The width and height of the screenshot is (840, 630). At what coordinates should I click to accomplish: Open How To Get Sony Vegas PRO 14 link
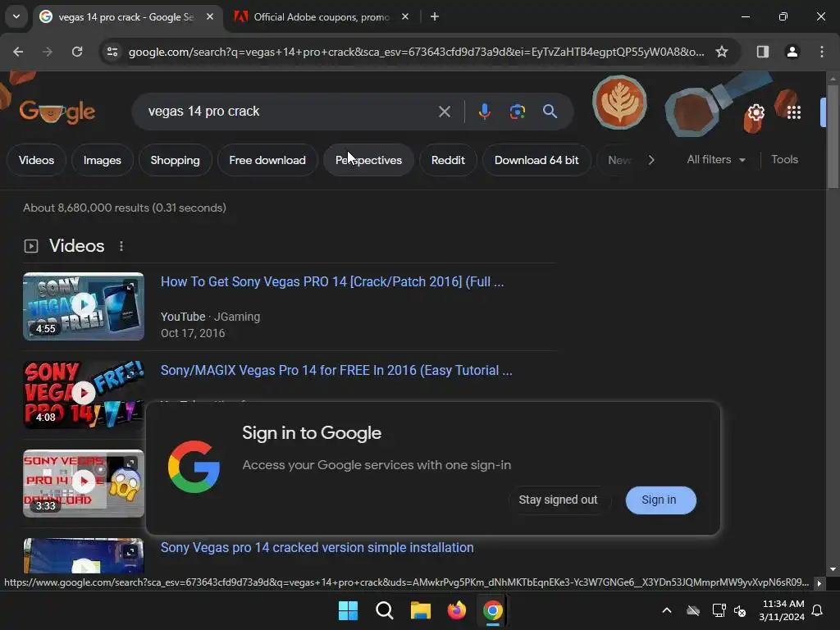(332, 282)
